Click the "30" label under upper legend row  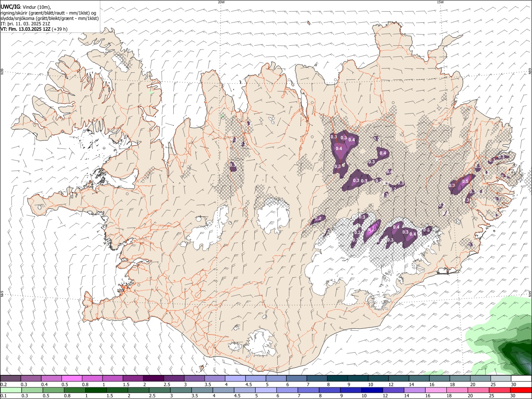[x=514, y=384]
